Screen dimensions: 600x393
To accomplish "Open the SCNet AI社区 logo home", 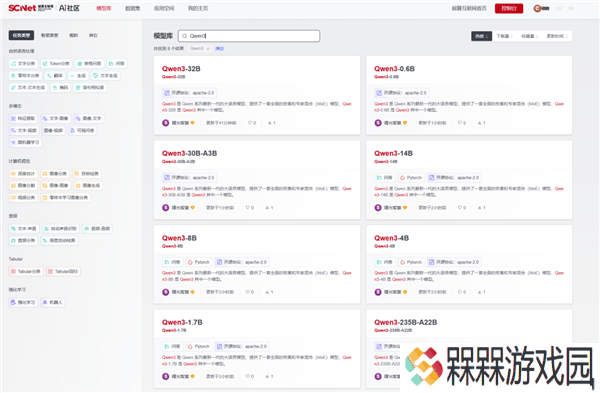I will 44,8.
